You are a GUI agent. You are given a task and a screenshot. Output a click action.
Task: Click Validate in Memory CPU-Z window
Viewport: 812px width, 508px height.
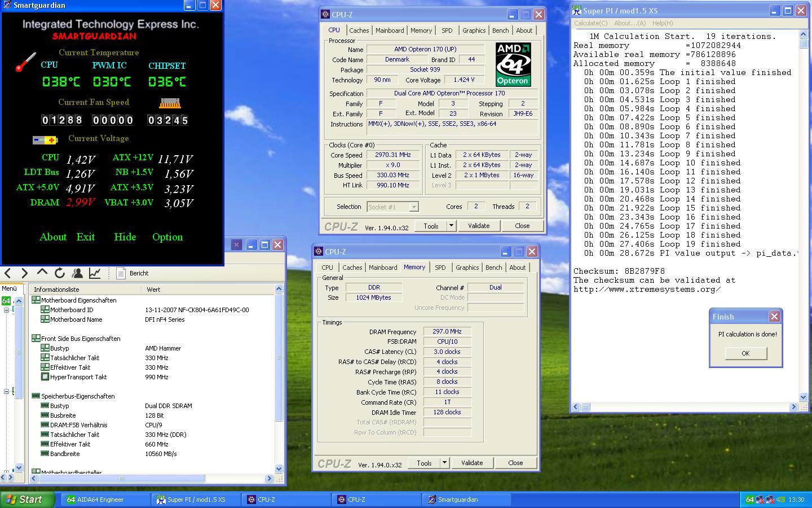click(x=472, y=463)
